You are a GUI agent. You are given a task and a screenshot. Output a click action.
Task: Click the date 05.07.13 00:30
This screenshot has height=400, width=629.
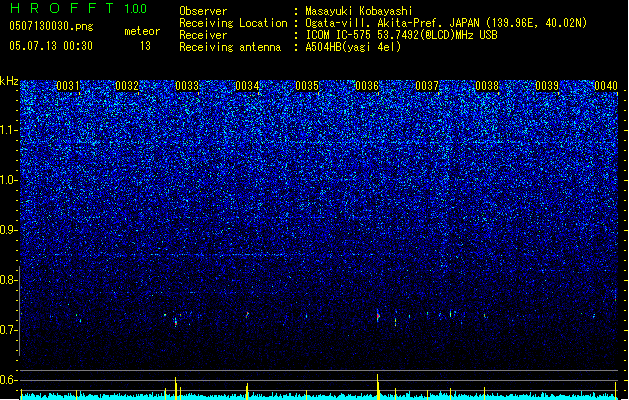click(x=51, y=46)
